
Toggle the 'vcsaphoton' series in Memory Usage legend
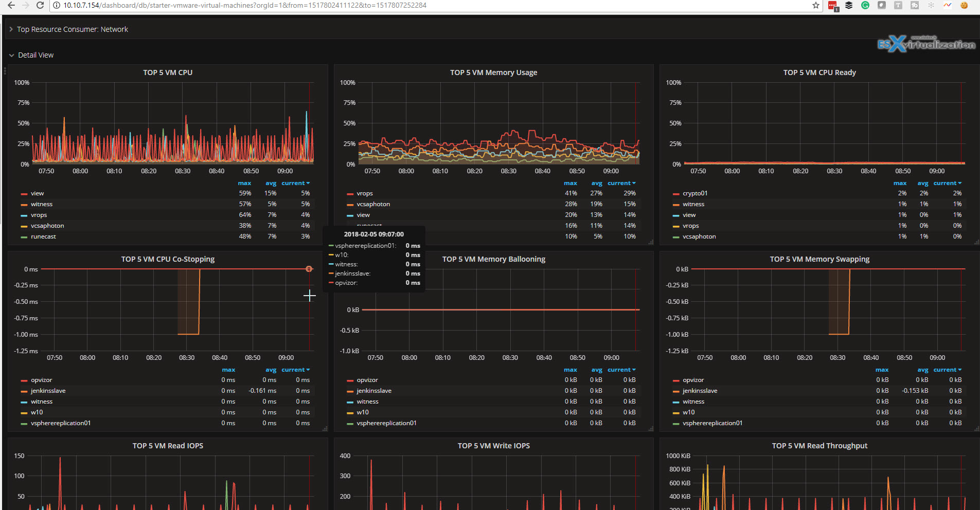point(373,204)
